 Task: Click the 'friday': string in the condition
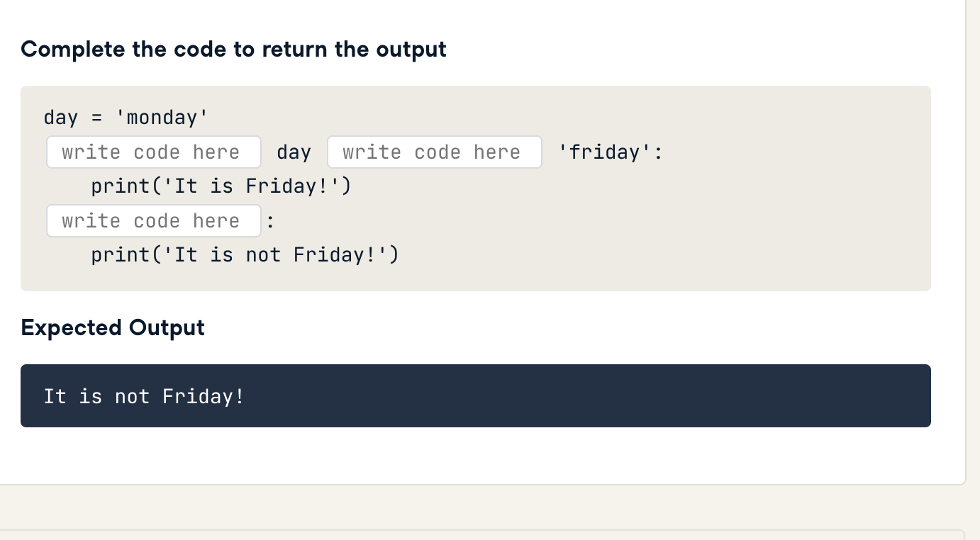pyautogui.click(x=611, y=152)
